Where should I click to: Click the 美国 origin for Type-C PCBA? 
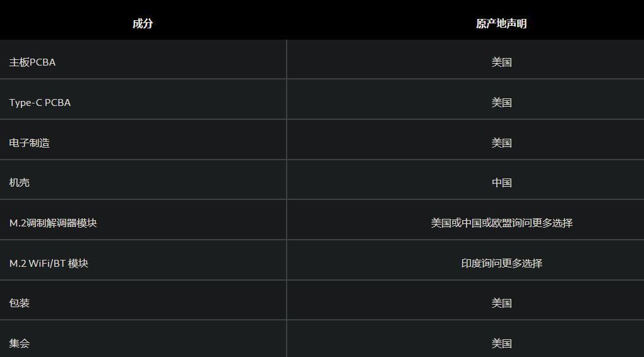pyautogui.click(x=501, y=103)
